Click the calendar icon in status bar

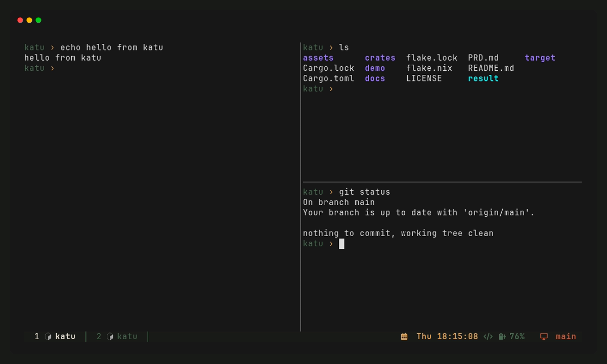point(404,337)
